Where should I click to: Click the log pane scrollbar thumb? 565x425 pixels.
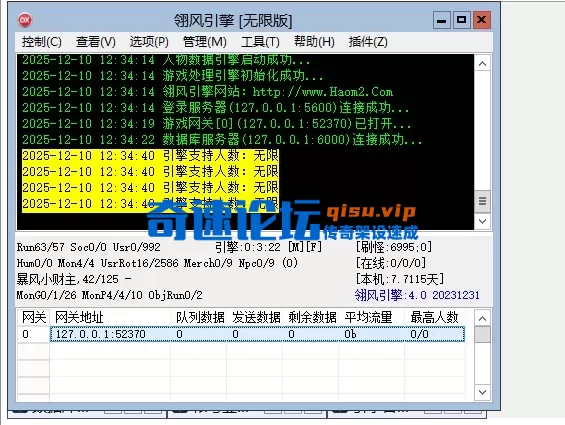pos(482,201)
